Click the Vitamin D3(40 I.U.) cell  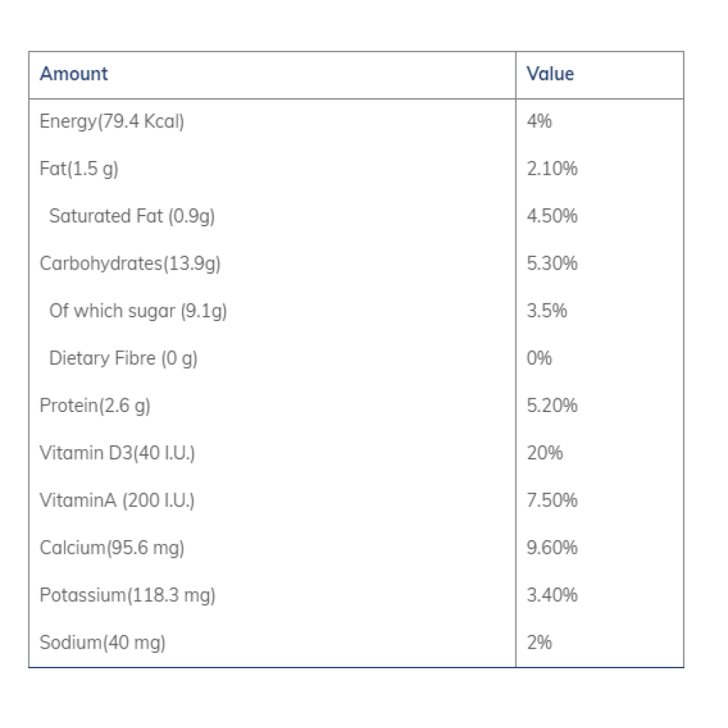coord(117,453)
